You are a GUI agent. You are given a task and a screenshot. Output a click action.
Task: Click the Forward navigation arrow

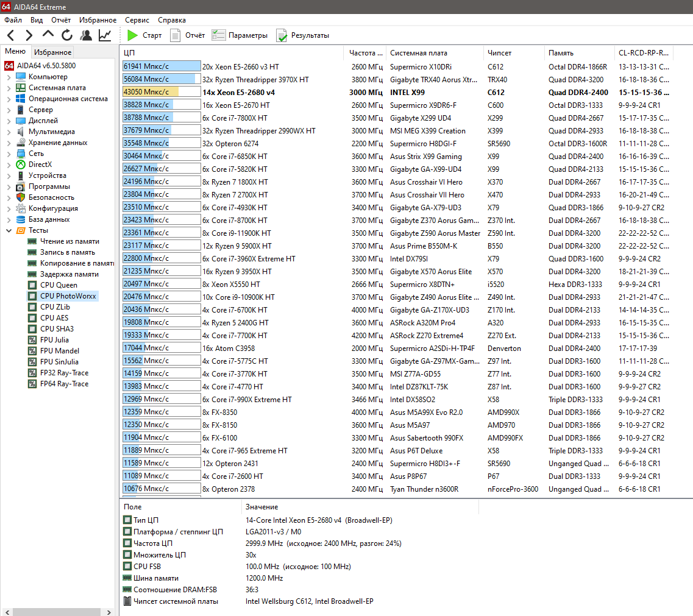pos(29,35)
